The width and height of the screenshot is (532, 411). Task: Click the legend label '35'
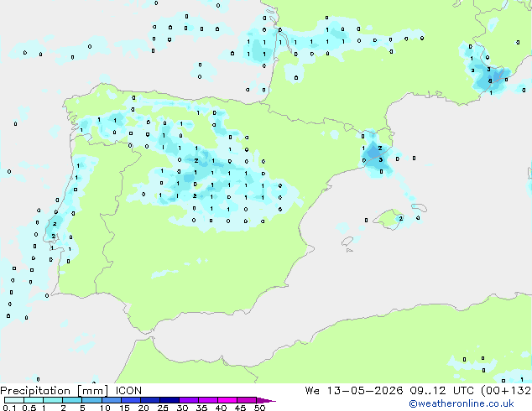click(201, 408)
